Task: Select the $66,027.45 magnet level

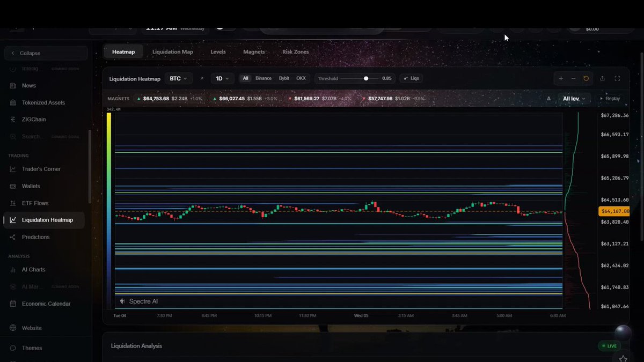Action: [245, 99]
